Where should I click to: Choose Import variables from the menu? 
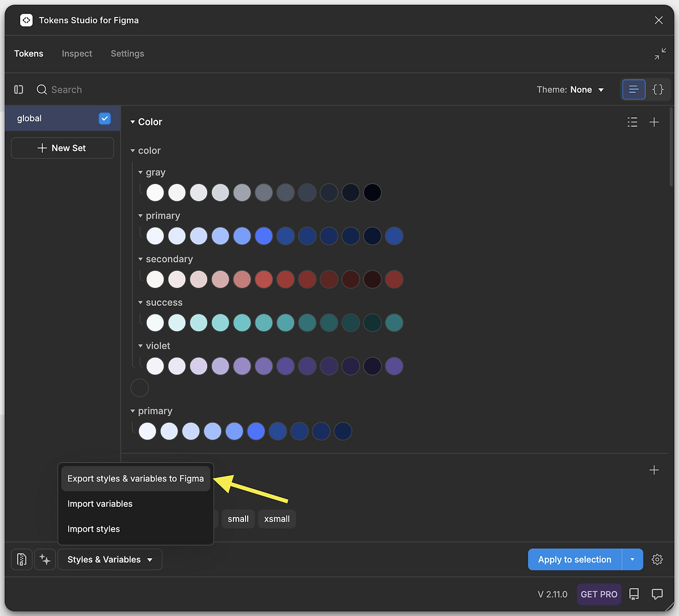(x=136, y=504)
